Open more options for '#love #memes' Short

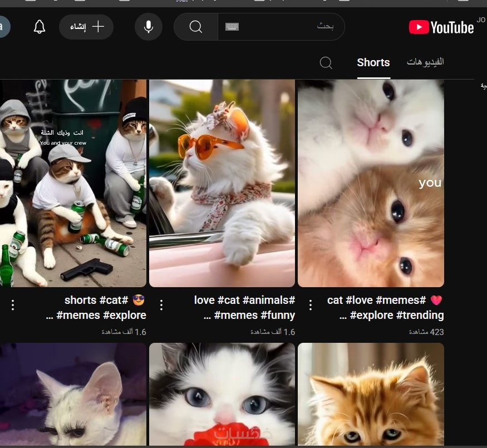point(310,305)
